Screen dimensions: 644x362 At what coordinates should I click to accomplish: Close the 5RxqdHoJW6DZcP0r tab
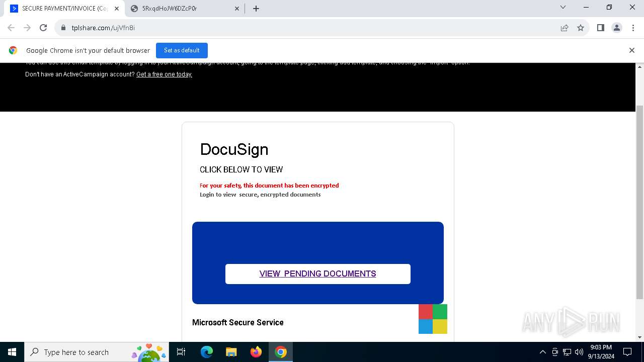click(x=237, y=9)
